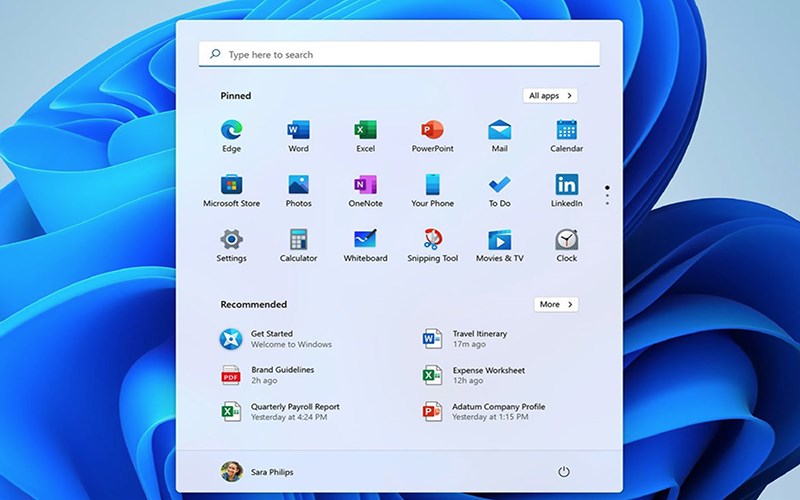Screen dimensions: 800x500
Task: Select the first pinned page dot
Action: [x=607, y=187]
